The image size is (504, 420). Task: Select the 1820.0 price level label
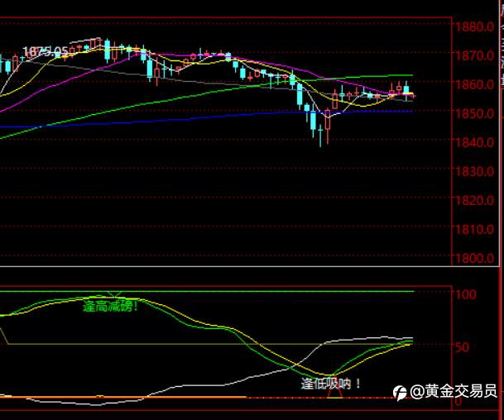tap(475, 200)
